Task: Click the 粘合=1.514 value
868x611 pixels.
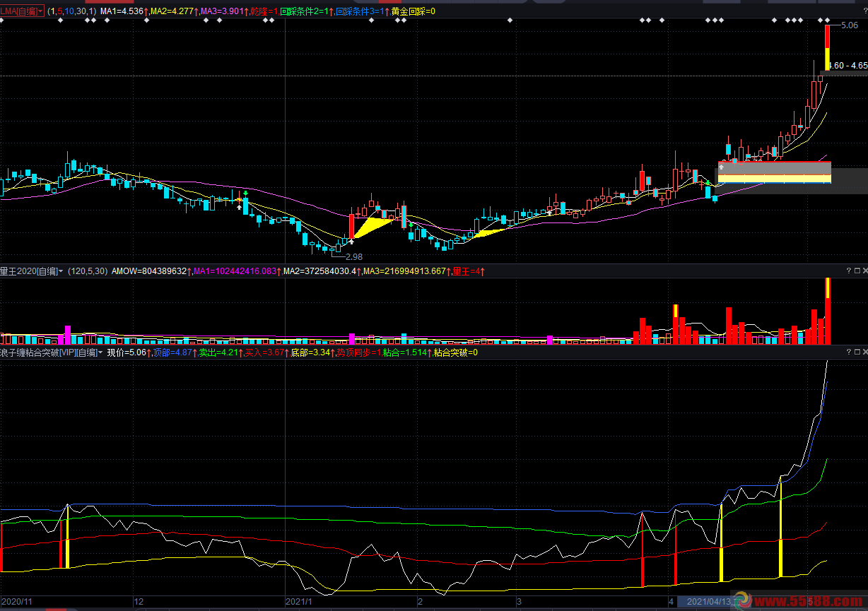Action: [x=405, y=352]
